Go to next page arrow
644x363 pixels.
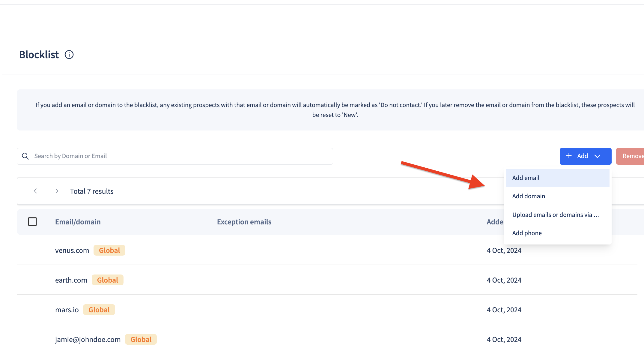(x=57, y=191)
